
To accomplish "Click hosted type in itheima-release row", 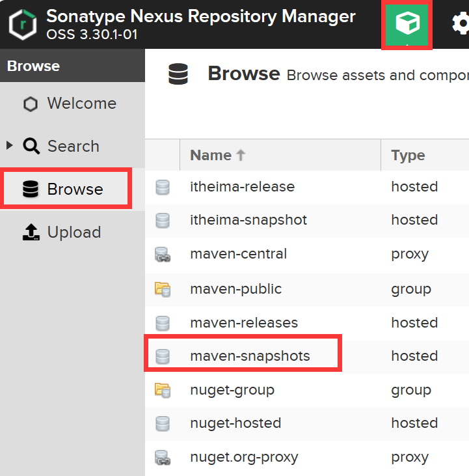I will pyautogui.click(x=414, y=186).
